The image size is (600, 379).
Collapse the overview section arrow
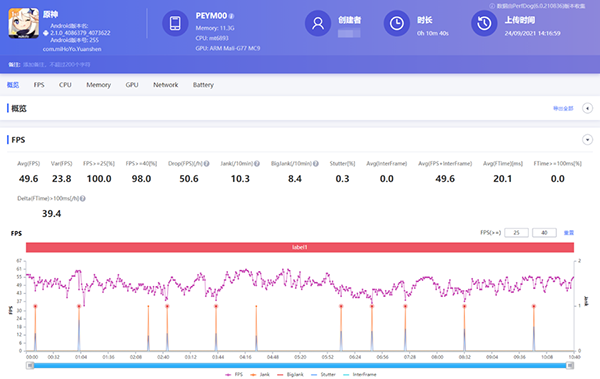pyautogui.click(x=587, y=108)
